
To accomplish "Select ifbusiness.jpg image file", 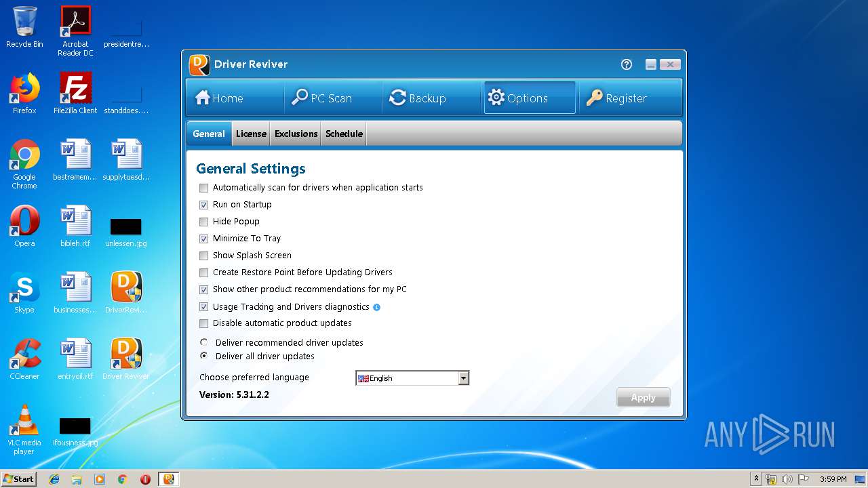I will tap(75, 431).
